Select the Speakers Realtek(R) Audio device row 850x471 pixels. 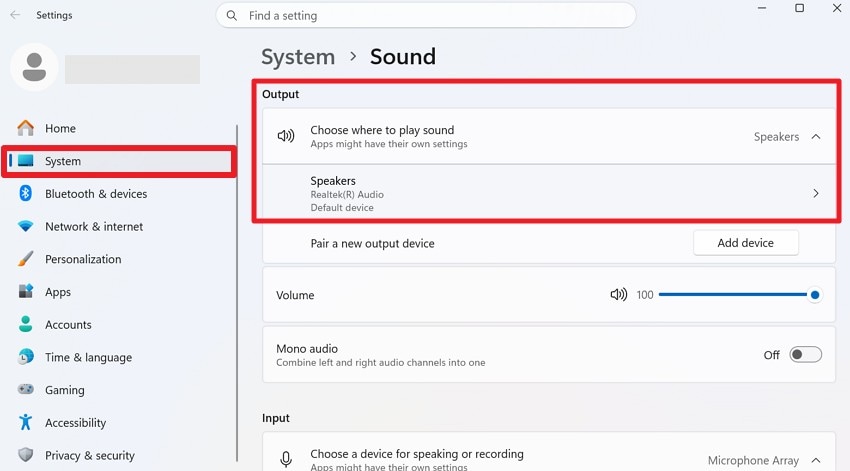tap(549, 193)
